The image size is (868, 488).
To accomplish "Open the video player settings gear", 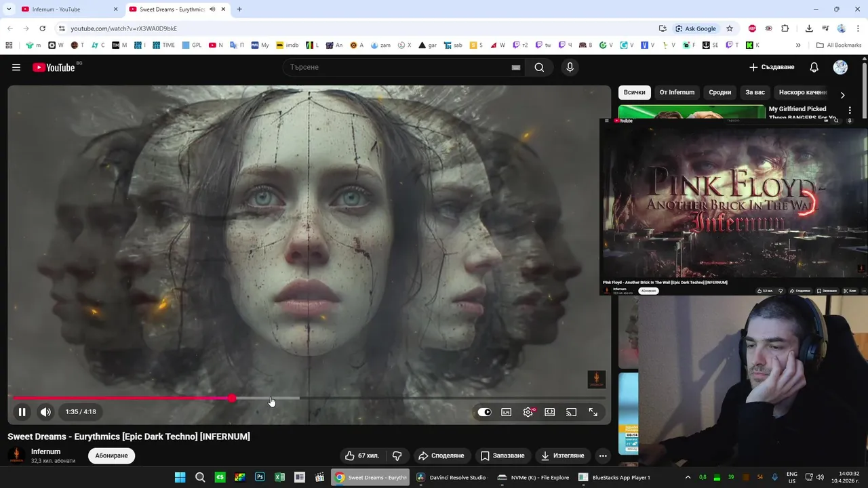I will point(528,412).
